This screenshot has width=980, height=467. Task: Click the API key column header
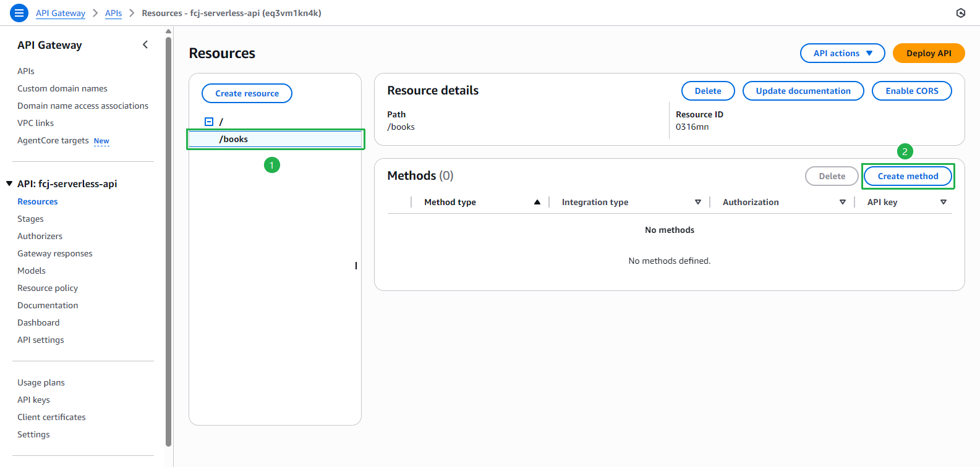click(x=882, y=202)
